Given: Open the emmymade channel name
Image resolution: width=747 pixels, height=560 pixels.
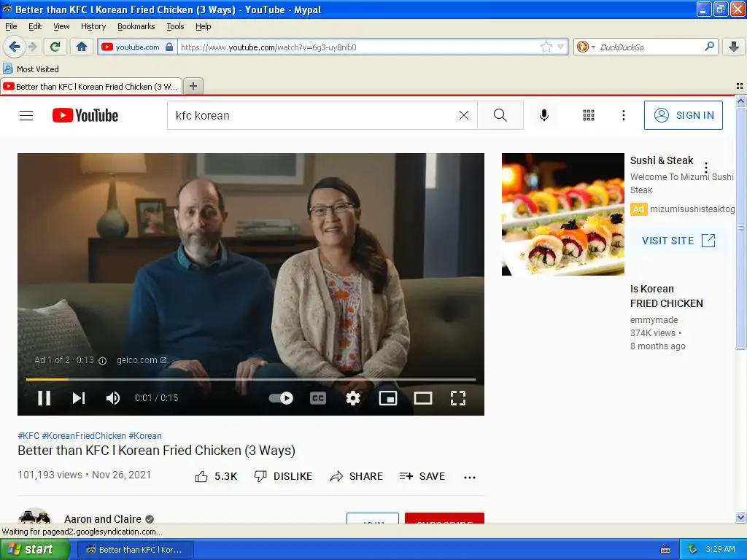Looking at the screenshot, I should [654, 320].
